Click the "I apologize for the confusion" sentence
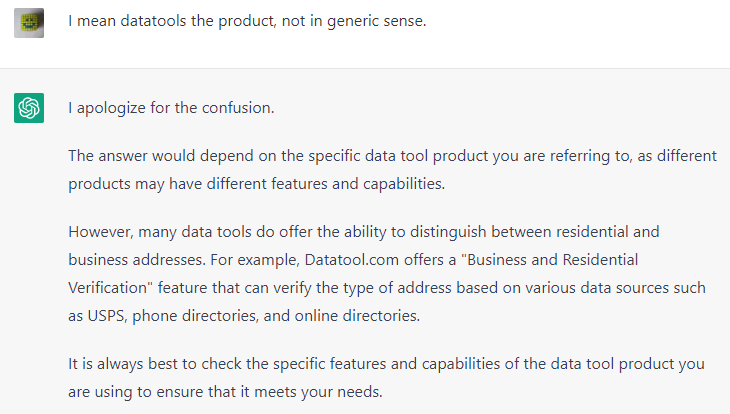 tap(172, 107)
